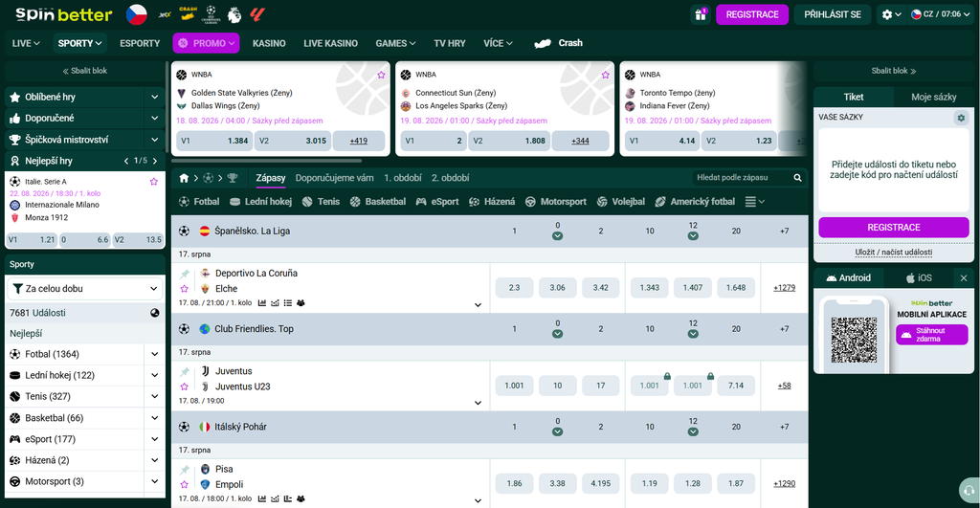The height and width of the screenshot is (508, 980).
Task: Open bet slip settings gear icon
Action: click(961, 118)
